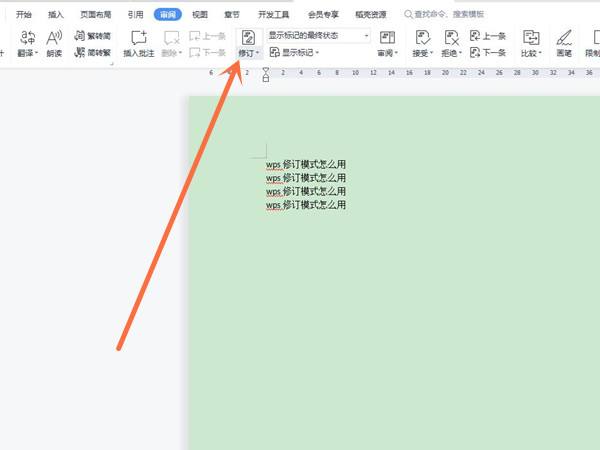This screenshot has height=450, width=600.
Task: Open the 显示标记的最终状态 dropdown
Action: coord(318,36)
